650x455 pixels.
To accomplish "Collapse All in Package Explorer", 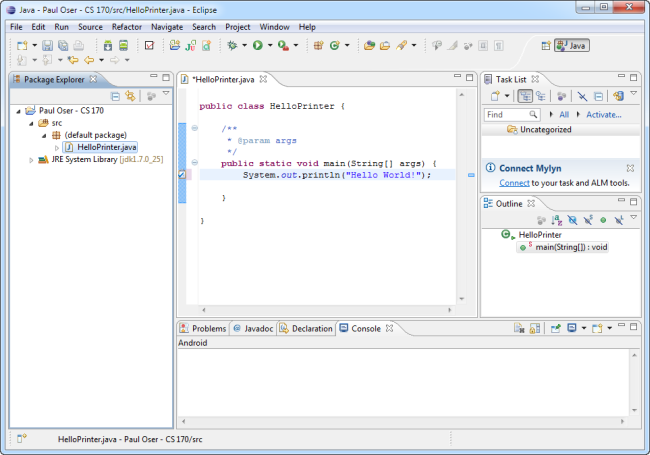I will click(115, 96).
